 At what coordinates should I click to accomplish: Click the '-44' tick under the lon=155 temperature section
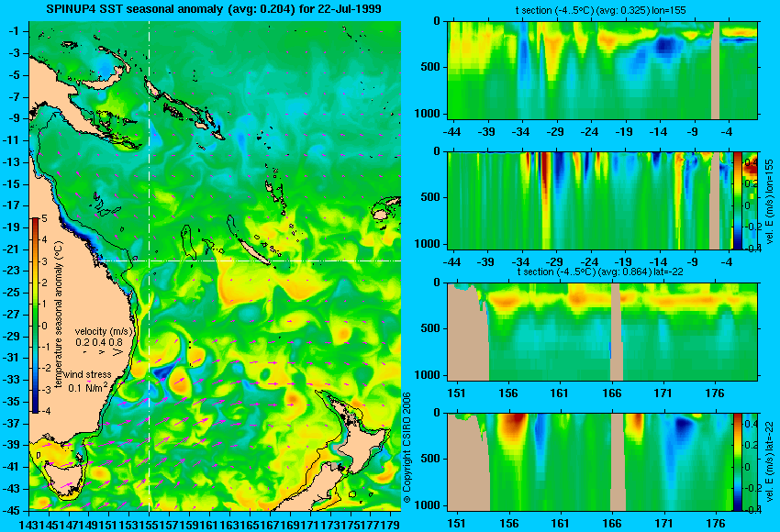[451, 132]
